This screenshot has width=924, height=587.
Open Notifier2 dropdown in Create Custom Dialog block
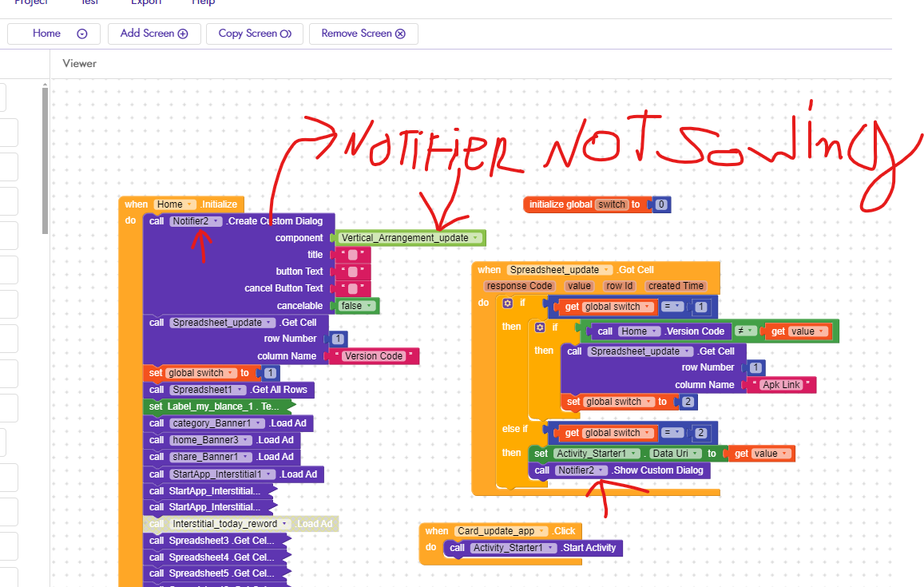tap(196, 221)
